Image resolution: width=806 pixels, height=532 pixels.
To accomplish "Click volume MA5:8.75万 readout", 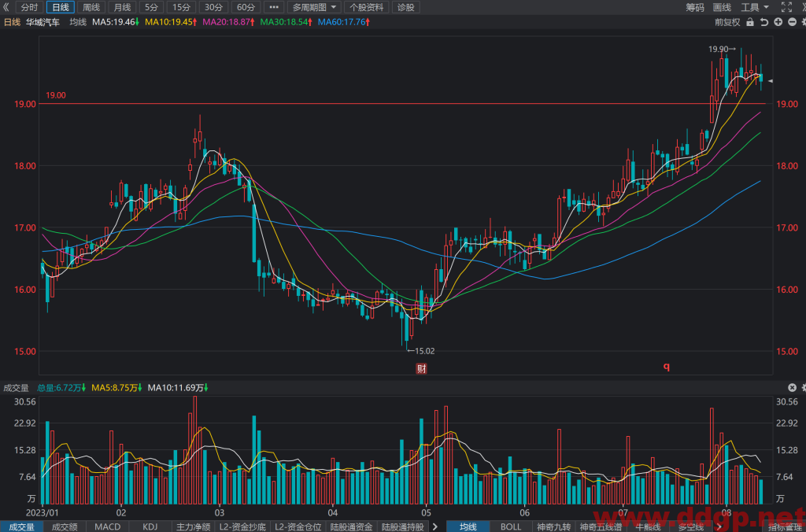I will point(117,387).
